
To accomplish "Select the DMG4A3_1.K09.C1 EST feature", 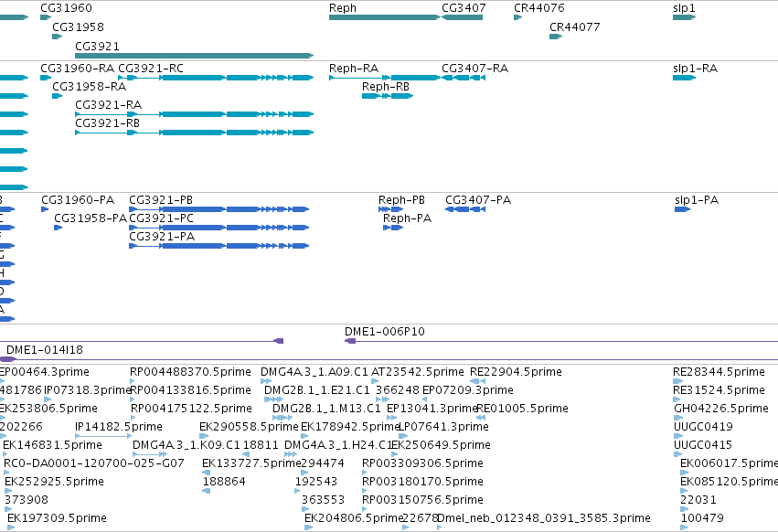I will click(x=150, y=454).
